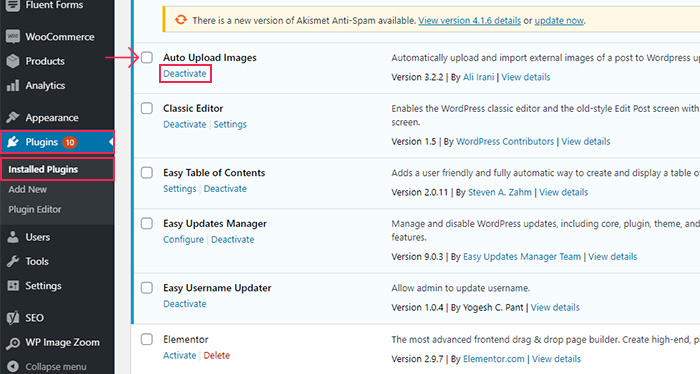Click the Tools wrench icon
700x374 pixels.
[x=13, y=261]
